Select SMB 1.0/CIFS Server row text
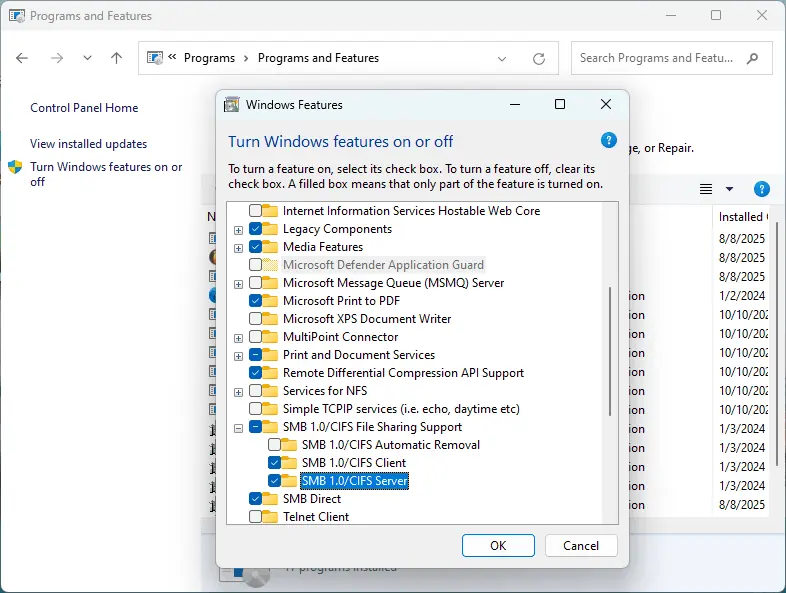This screenshot has width=786, height=593. click(354, 481)
